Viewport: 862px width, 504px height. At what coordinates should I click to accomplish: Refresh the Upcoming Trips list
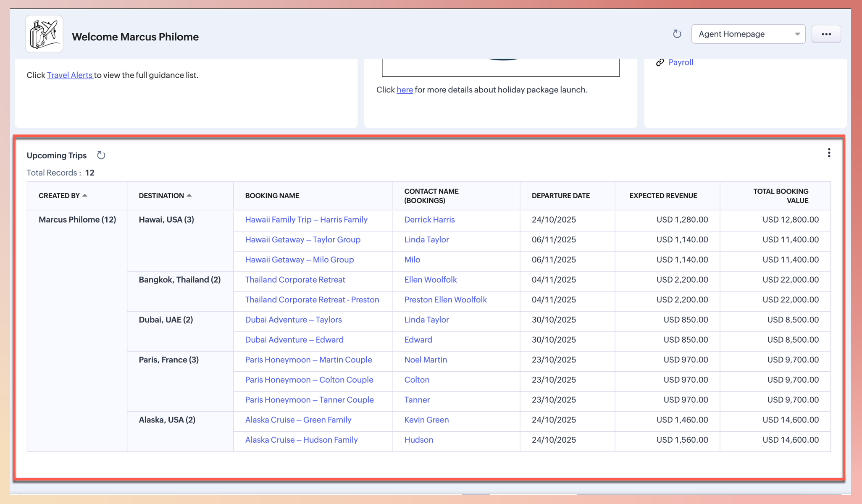coord(101,155)
